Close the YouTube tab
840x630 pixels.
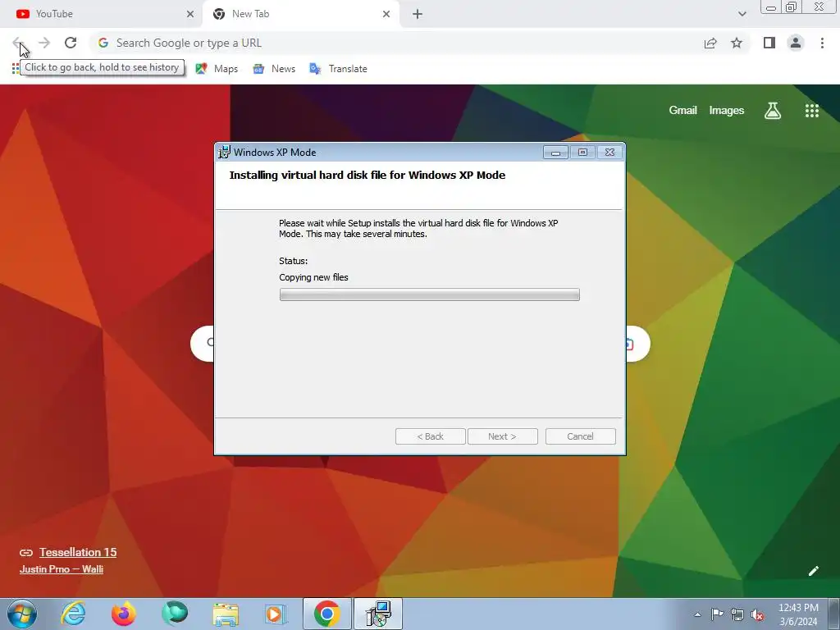[189, 14]
